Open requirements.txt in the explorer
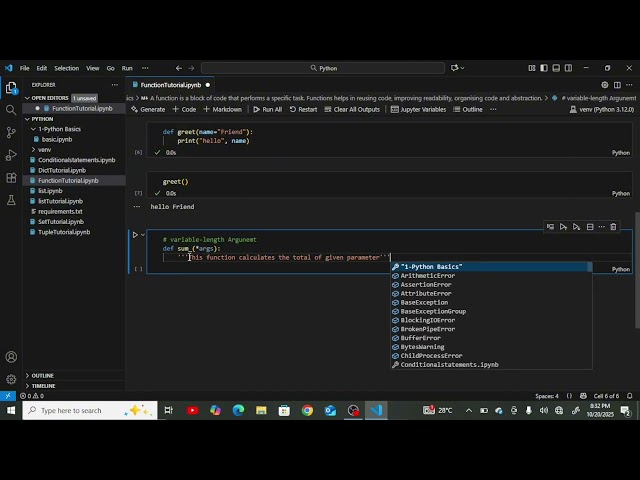The width and height of the screenshot is (640, 480). [x=60, y=211]
